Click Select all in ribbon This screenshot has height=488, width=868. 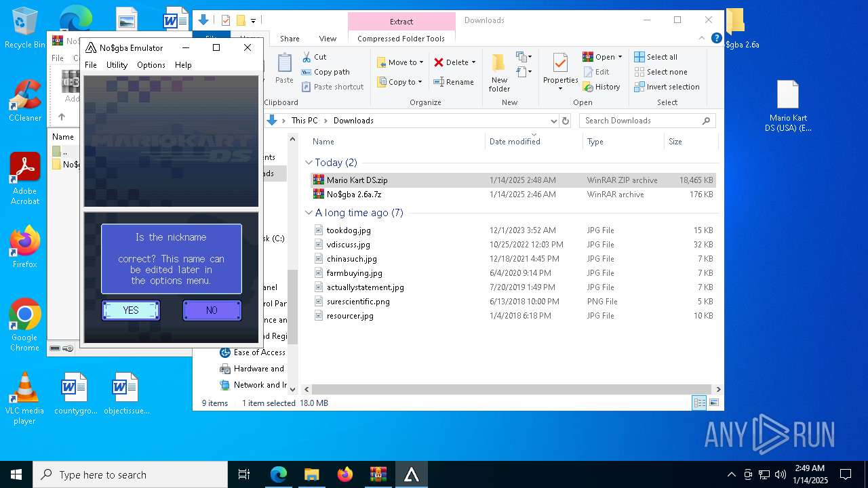coord(656,57)
